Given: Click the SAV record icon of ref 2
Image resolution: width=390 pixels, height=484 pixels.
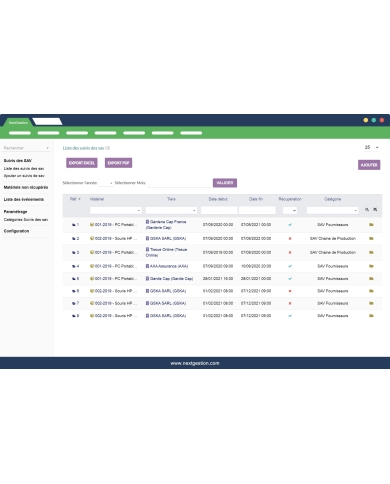Looking at the screenshot, I should coord(74,238).
